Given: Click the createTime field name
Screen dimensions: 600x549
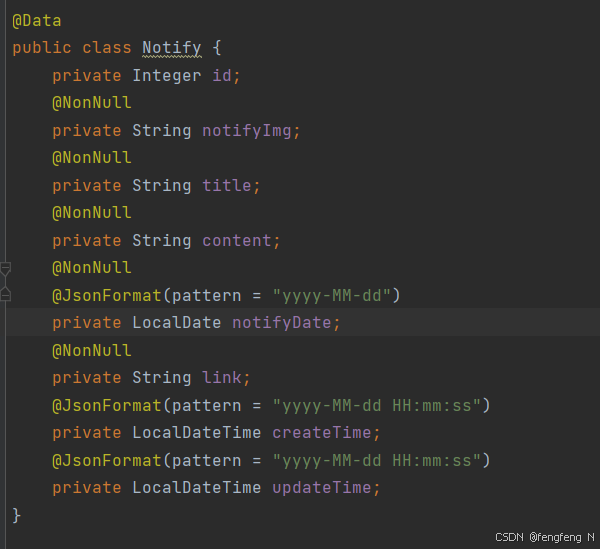Looking at the screenshot, I should [x=322, y=433].
